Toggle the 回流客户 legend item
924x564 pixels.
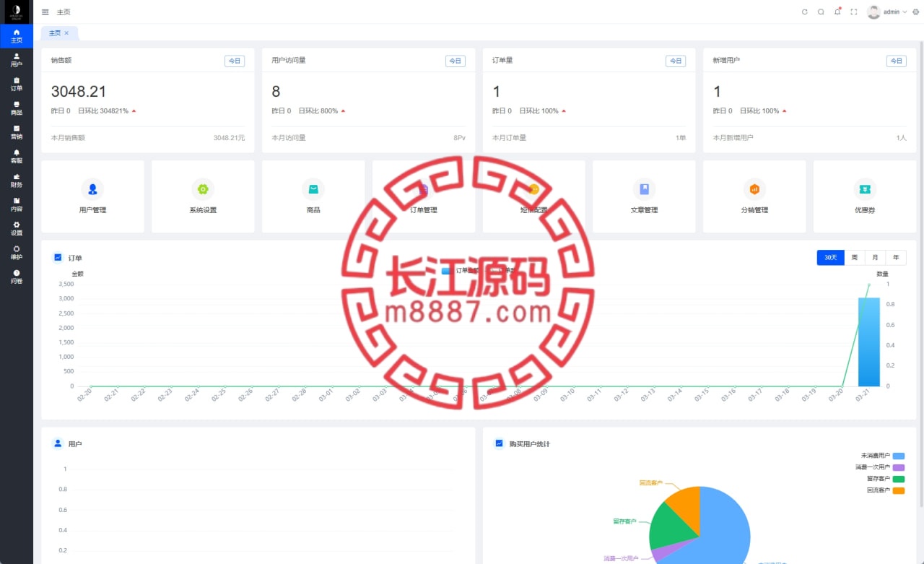[x=886, y=490]
